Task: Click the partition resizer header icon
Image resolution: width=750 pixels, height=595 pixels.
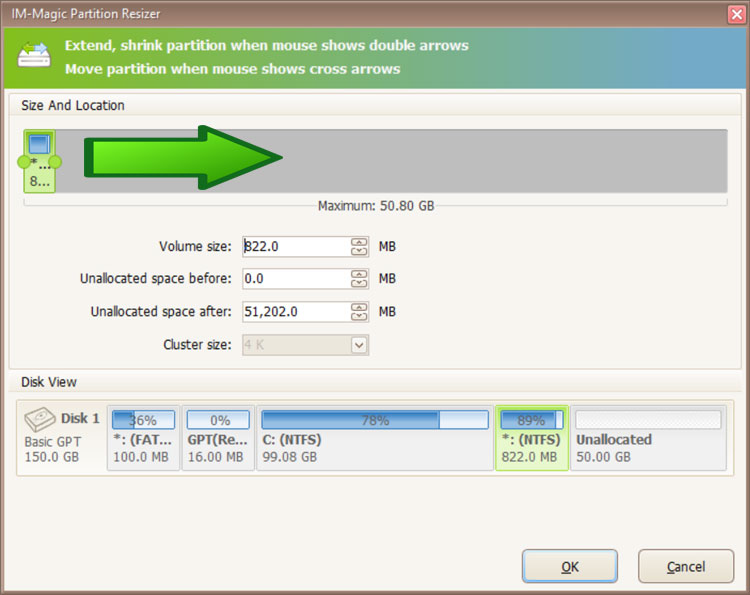Action: [x=34, y=55]
